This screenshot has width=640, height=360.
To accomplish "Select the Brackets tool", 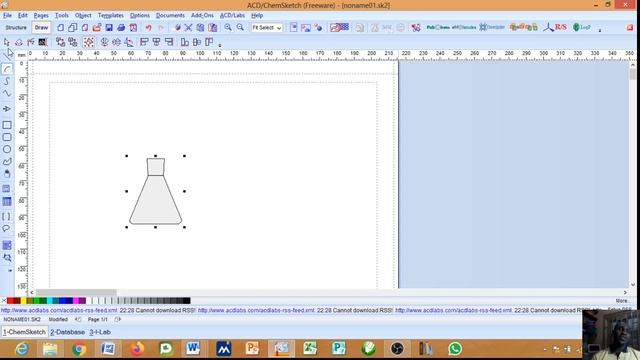I will (x=7, y=217).
